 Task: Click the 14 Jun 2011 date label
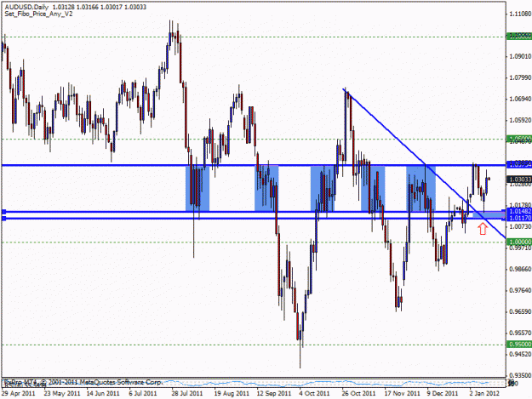(x=103, y=393)
